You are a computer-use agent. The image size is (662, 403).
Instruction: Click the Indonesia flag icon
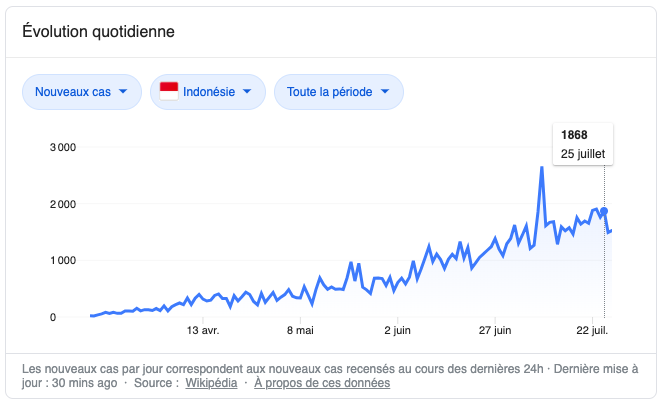pos(169,92)
